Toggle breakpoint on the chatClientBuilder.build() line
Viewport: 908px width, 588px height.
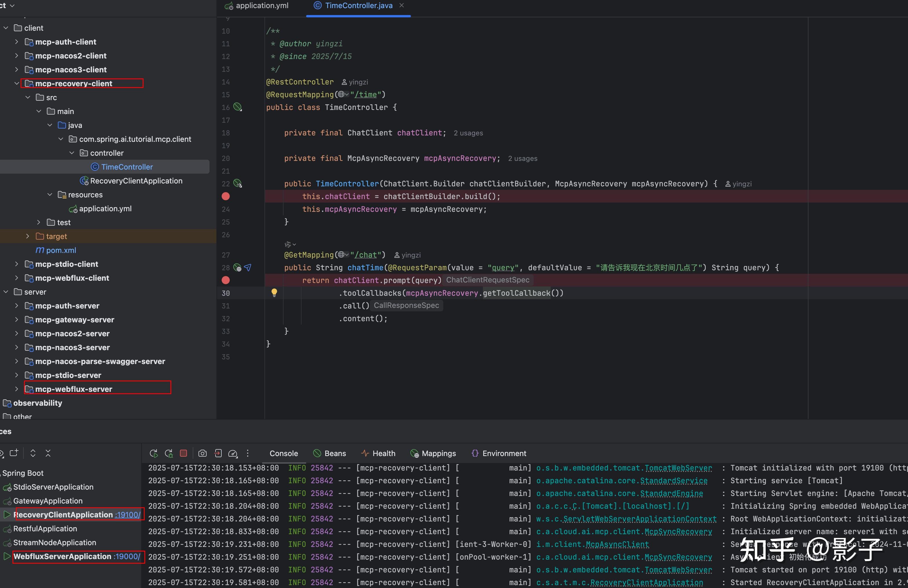[x=226, y=196]
